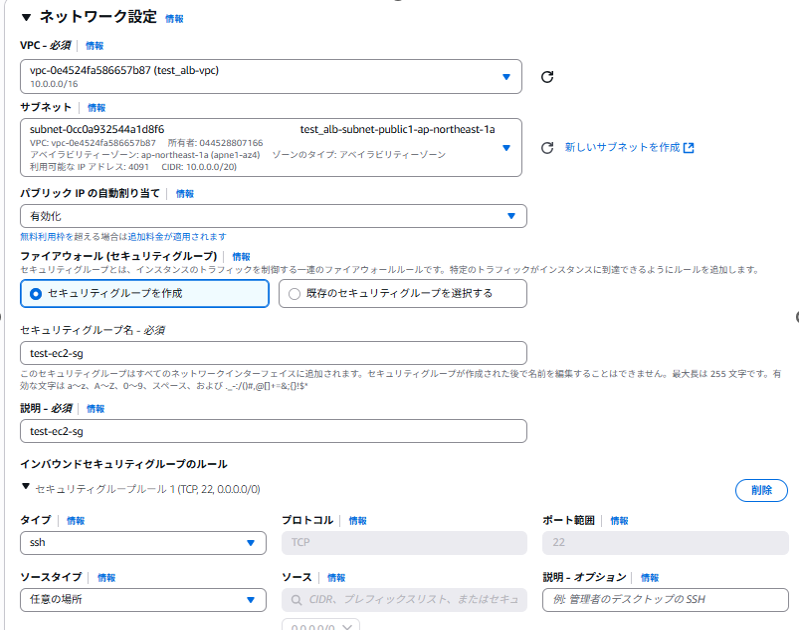This screenshot has height=630, width=799.
Task: Open the タイプ dropdown showing ssh
Action: 143,543
